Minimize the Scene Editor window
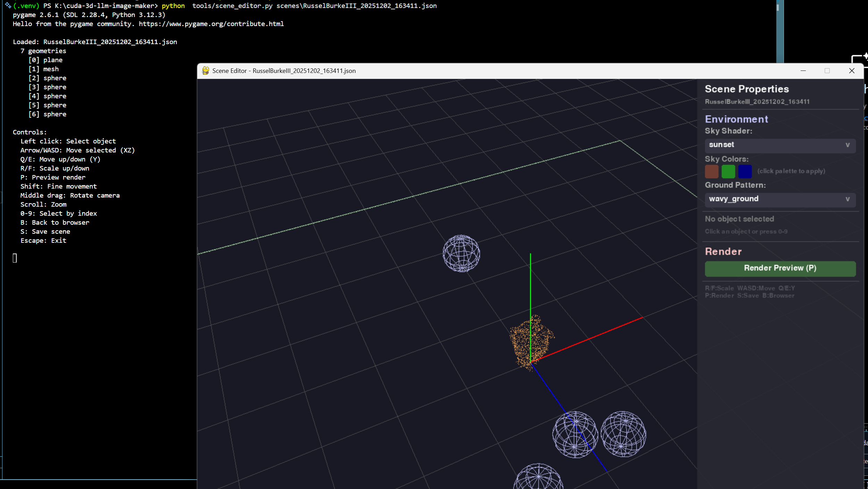Image resolution: width=868 pixels, height=489 pixels. click(803, 71)
